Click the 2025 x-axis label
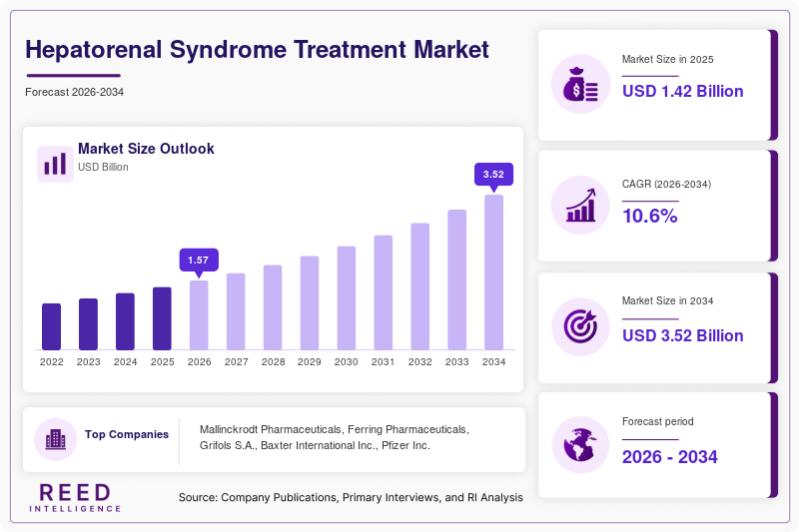Viewport: 799px width, 532px height. [x=162, y=362]
